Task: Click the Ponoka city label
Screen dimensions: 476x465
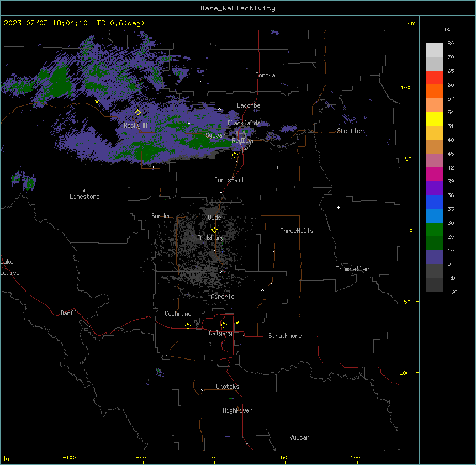Action: coord(265,75)
